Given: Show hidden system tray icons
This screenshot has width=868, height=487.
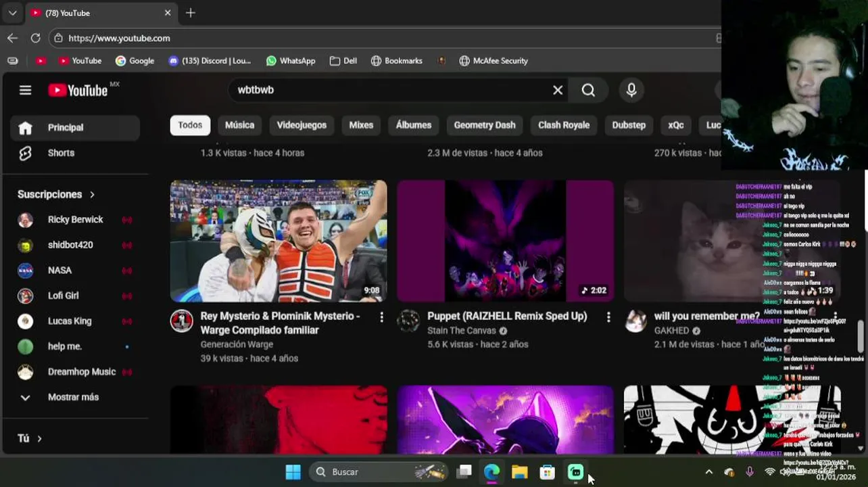Looking at the screenshot, I should click(708, 472).
